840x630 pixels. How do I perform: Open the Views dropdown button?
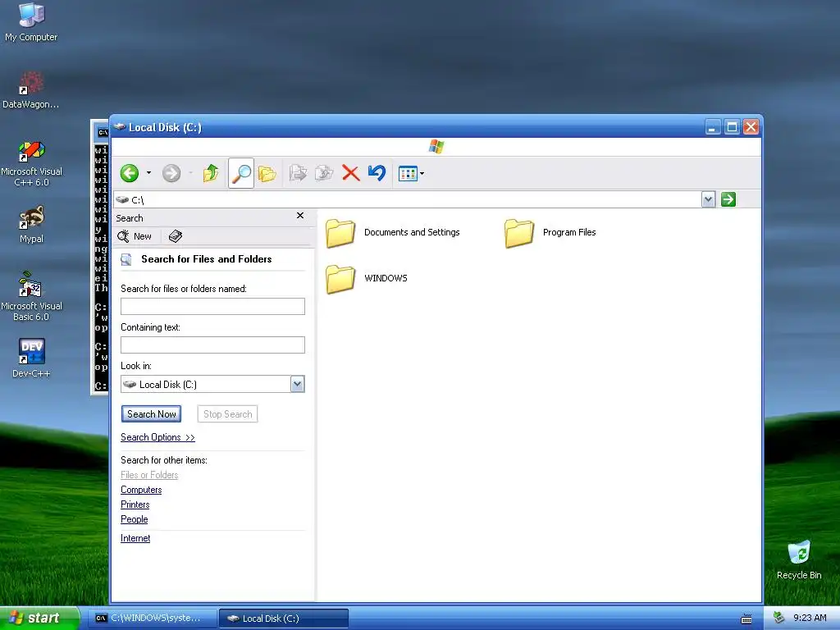pyautogui.click(x=411, y=173)
